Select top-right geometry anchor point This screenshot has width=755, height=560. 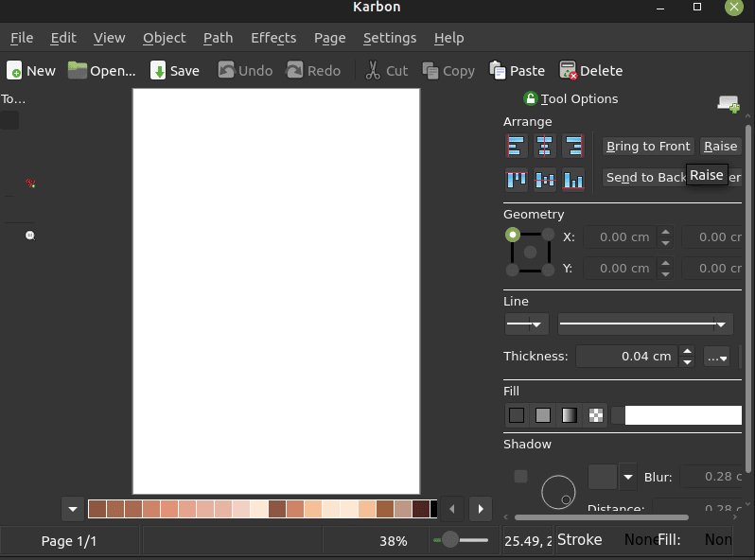click(x=548, y=235)
